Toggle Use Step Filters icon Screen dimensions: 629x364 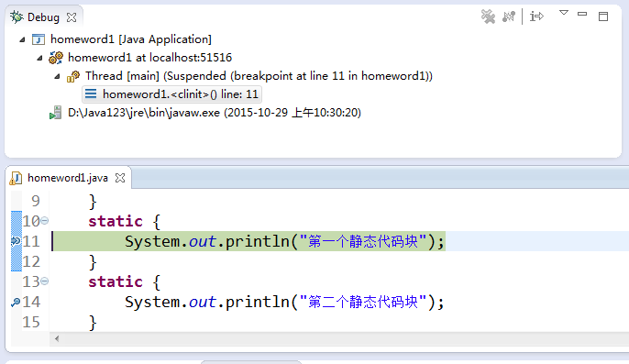pos(536,17)
